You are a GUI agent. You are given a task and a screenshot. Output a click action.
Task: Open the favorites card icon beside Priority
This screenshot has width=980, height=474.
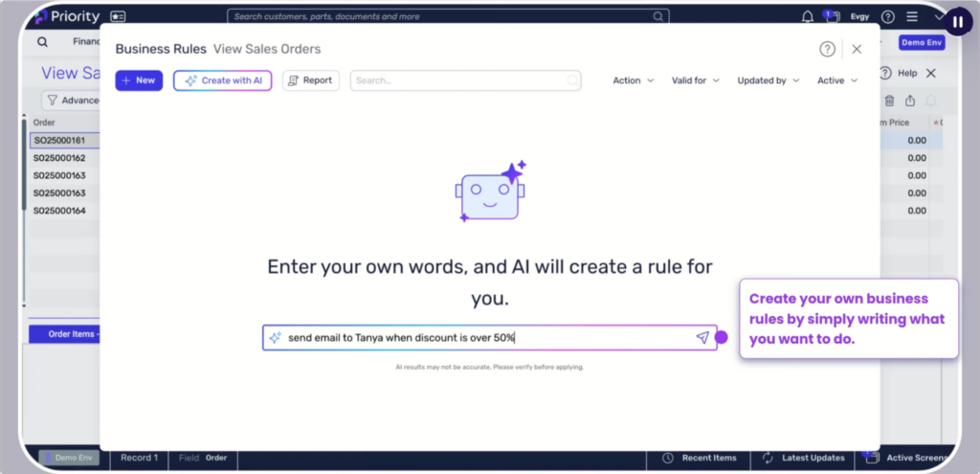pyautogui.click(x=118, y=17)
